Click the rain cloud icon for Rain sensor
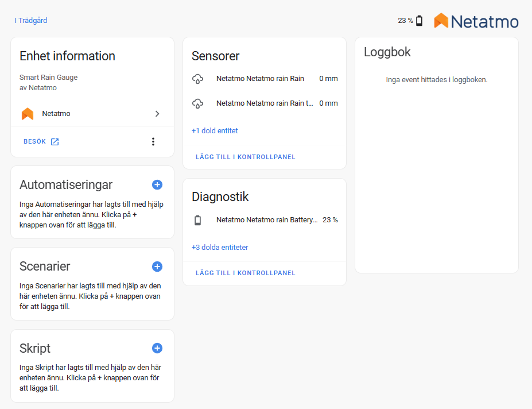532x409 pixels. point(198,79)
